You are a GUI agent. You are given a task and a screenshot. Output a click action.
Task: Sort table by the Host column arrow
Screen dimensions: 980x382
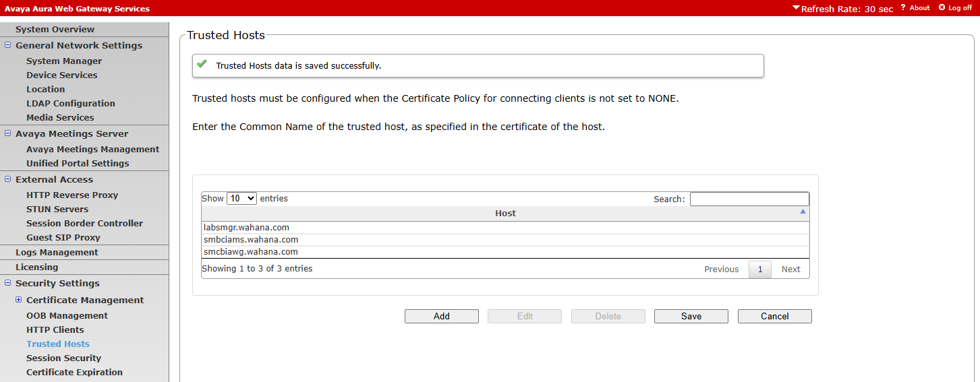pos(803,212)
